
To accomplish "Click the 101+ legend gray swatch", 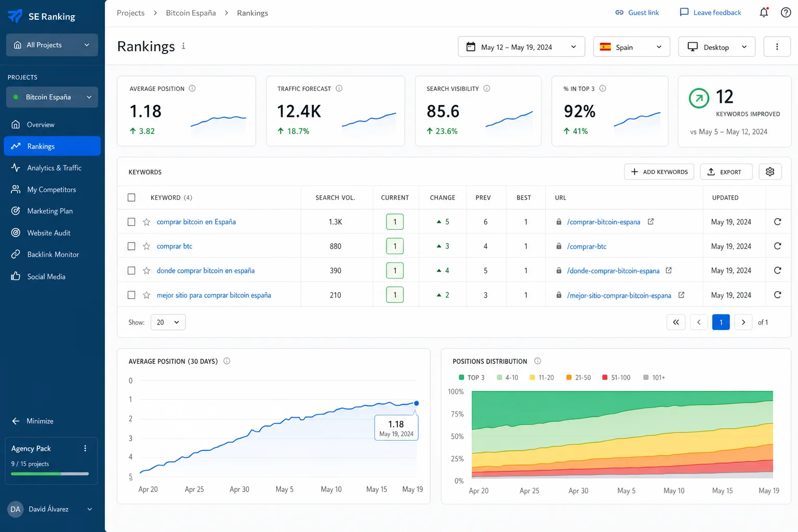I will (x=646, y=378).
